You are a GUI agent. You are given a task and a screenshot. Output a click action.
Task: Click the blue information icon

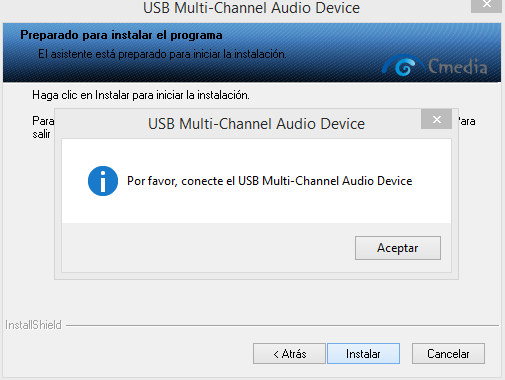(x=103, y=181)
